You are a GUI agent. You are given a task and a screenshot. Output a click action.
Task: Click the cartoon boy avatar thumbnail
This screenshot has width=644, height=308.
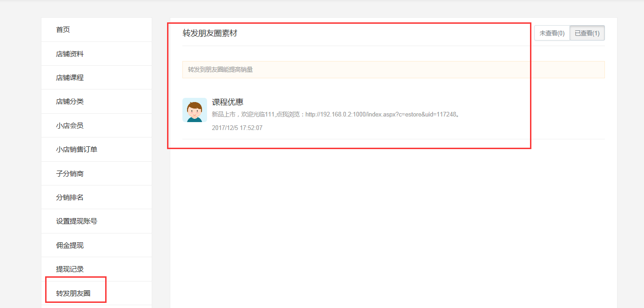click(195, 110)
